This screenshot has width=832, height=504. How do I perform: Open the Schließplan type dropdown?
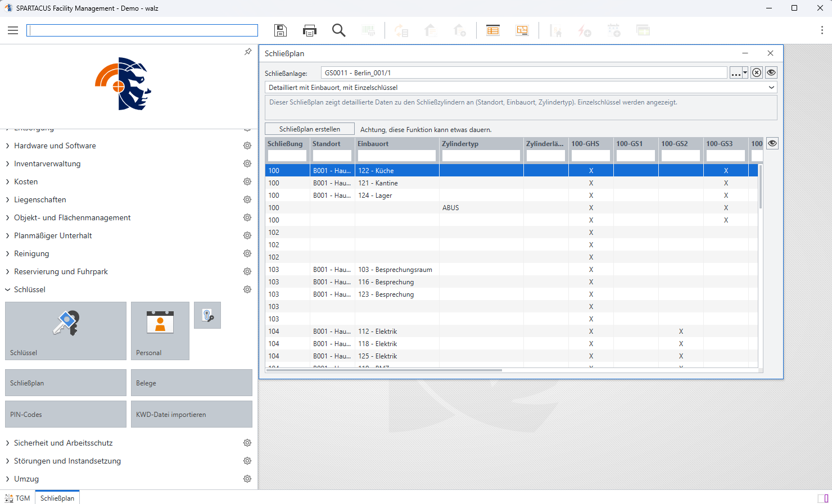click(x=521, y=88)
